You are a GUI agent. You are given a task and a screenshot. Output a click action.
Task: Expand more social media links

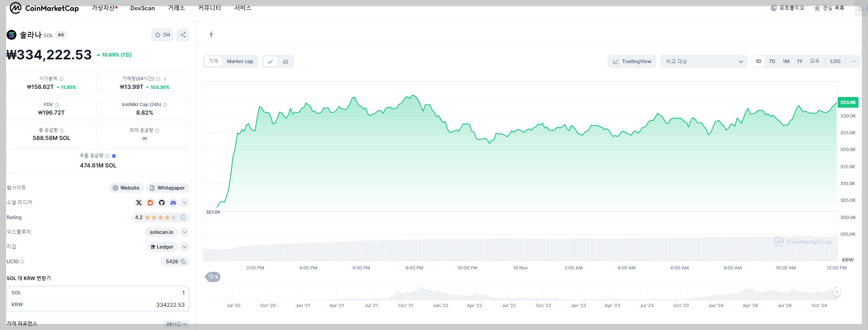185,203
